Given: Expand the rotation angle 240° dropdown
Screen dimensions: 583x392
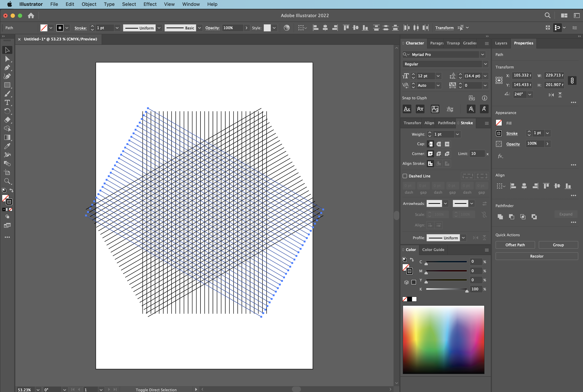Looking at the screenshot, I should (x=530, y=94).
